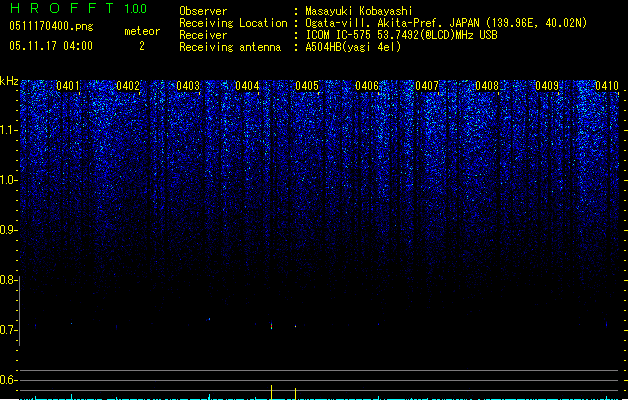Click the 0401 time marker
The height and width of the screenshot is (400, 629).
coord(68,86)
